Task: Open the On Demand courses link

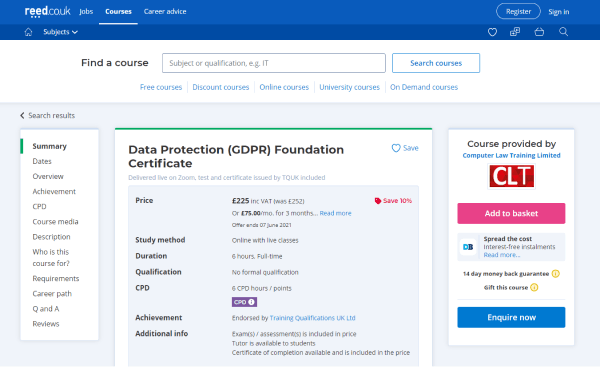Action: (424, 87)
